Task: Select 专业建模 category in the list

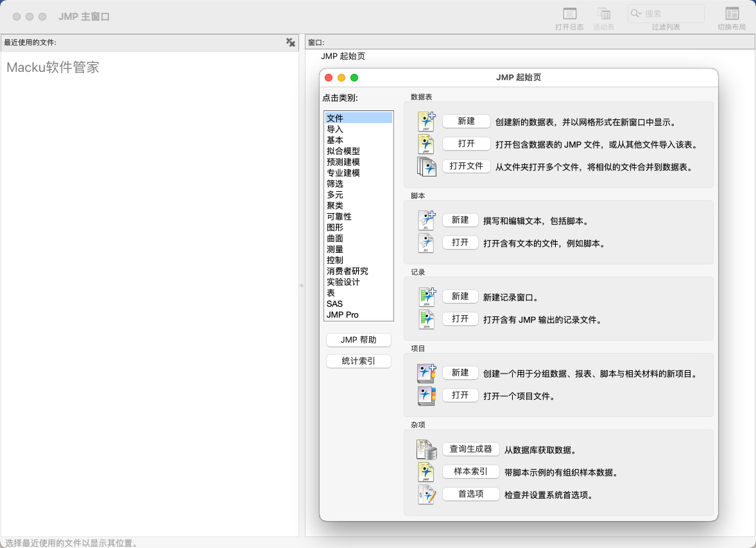Action: pos(359,173)
